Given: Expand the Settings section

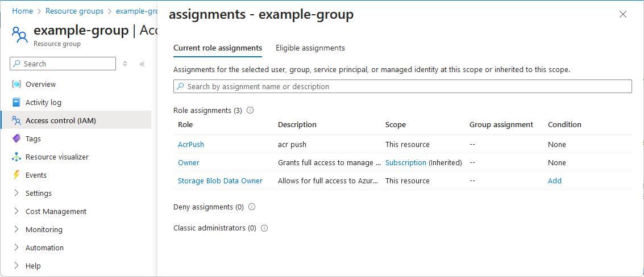Looking at the screenshot, I should click(x=16, y=193).
